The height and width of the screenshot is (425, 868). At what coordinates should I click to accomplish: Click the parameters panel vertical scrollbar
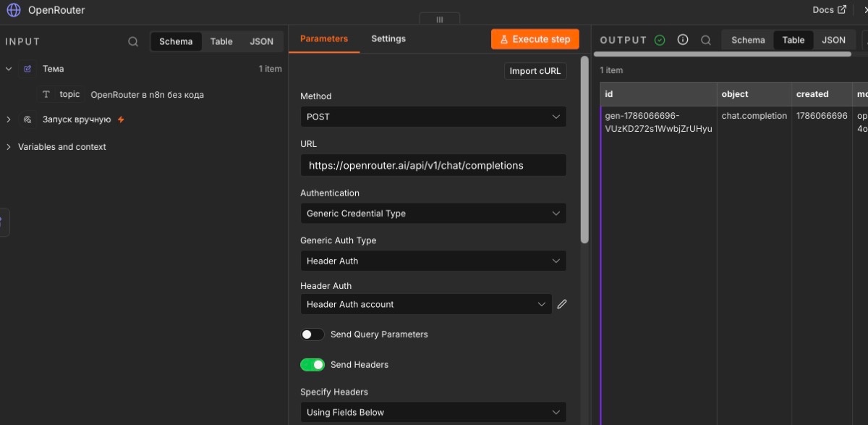[x=584, y=150]
